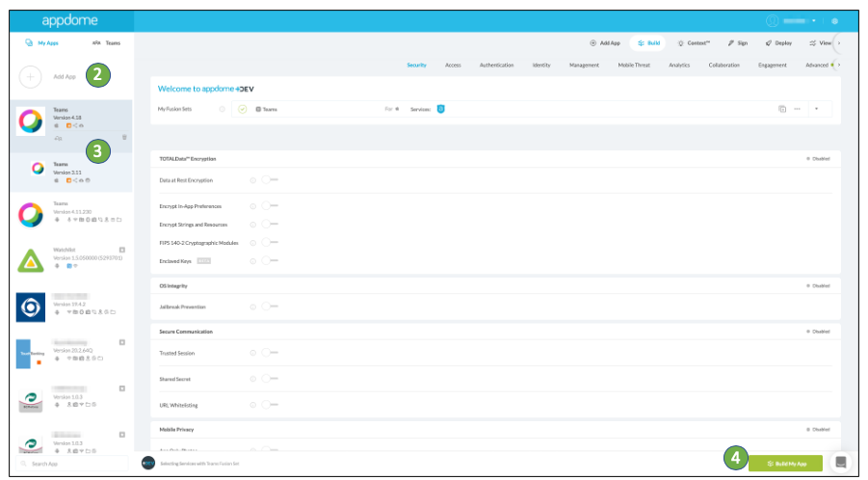
Task: Open the Engagement tab
Action: point(773,66)
